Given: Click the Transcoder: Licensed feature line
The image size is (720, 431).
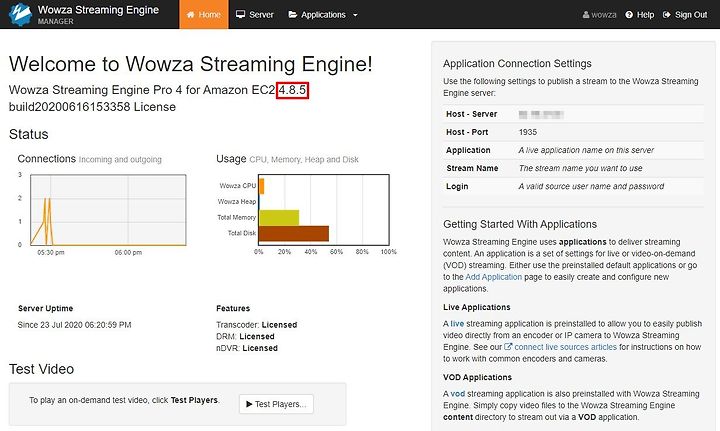Looking at the screenshot, I should coord(257,325).
